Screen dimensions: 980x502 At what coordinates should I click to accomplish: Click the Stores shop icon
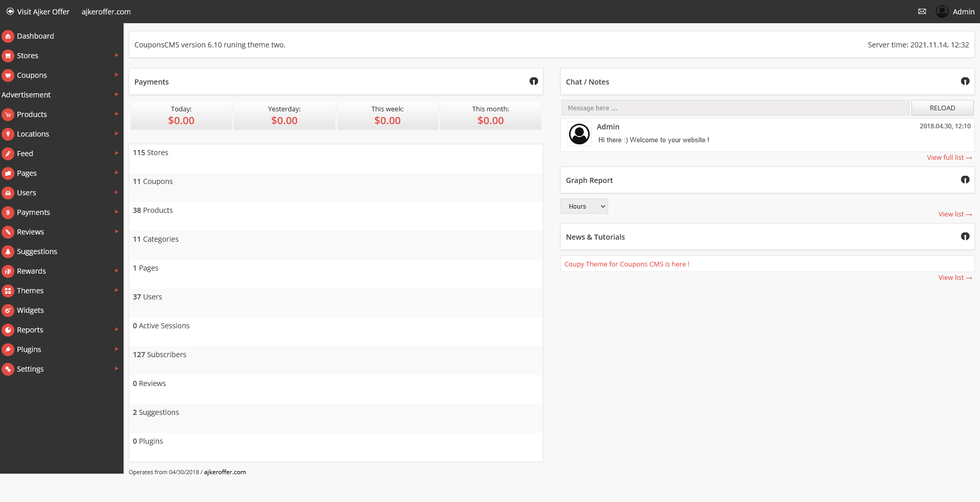pos(8,56)
